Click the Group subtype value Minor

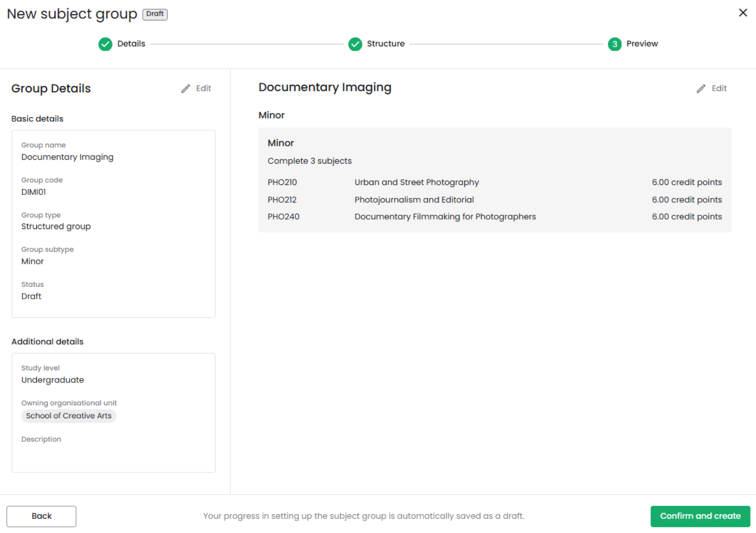click(32, 261)
